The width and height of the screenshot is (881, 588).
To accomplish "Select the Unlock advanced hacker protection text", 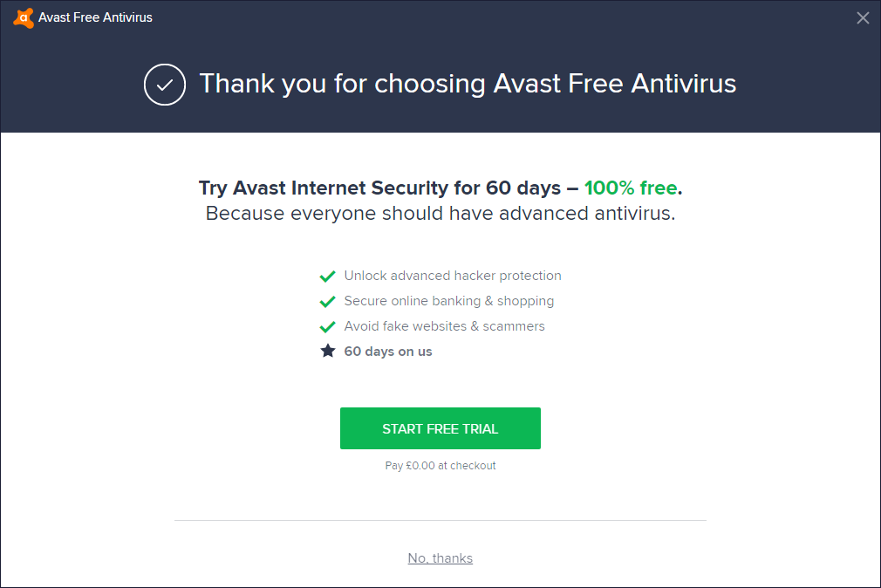I will (453, 276).
